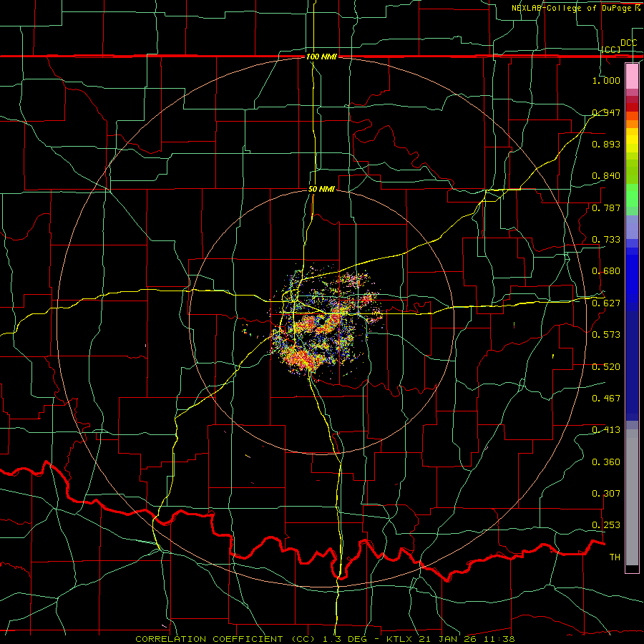This screenshot has height=644, width=644.
Task: Click the [CC] product label
Action: coord(611,49)
